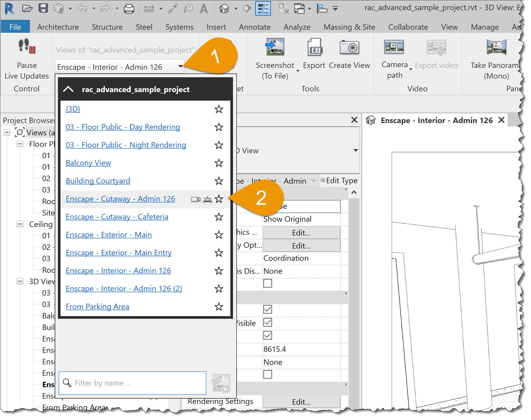Image resolution: width=531 pixels, height=420 pixels.
Task: Open the Architecture ribbon tab
Action: click(x=58, y=27)
